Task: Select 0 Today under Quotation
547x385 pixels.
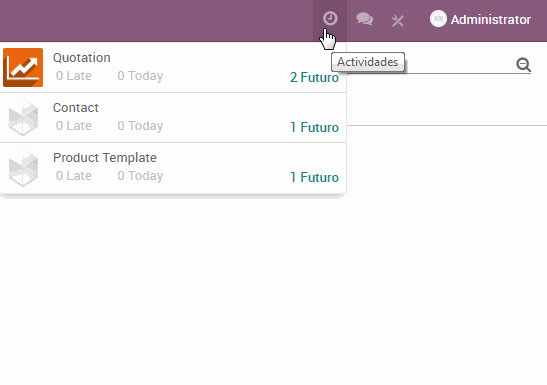Action: tap(140, 76)
